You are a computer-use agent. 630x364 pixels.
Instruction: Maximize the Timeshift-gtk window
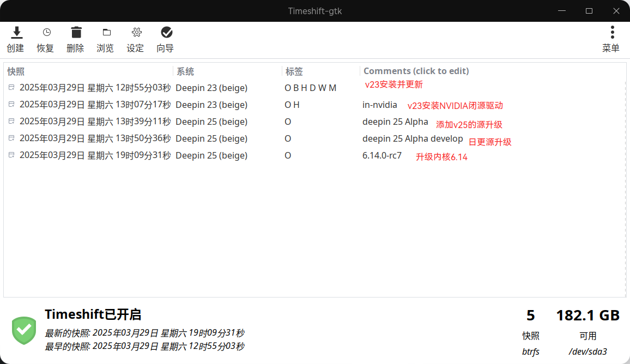click(589, 11)
